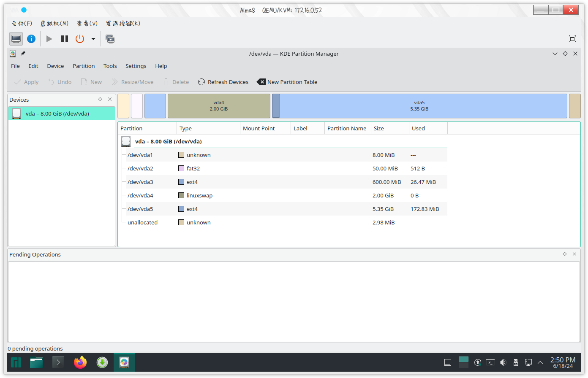Screen dimensions: 588x378
Task: Float the Pending Operations panel
Action: 565,254
